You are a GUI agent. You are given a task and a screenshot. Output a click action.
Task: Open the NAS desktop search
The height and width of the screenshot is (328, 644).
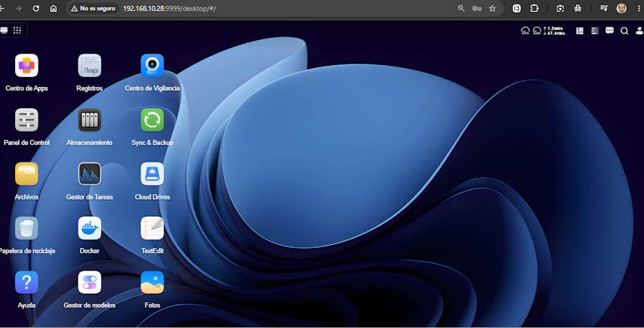624,31
